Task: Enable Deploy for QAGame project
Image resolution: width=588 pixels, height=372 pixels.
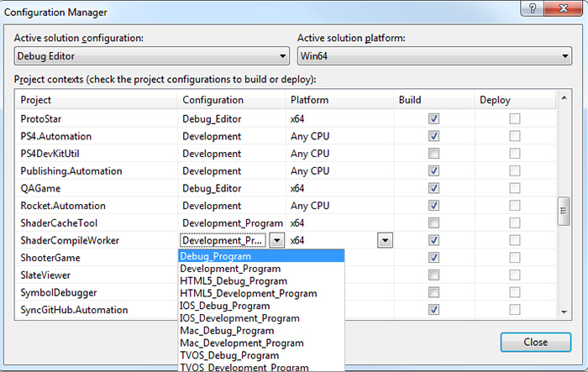Action: coord(515,188)
